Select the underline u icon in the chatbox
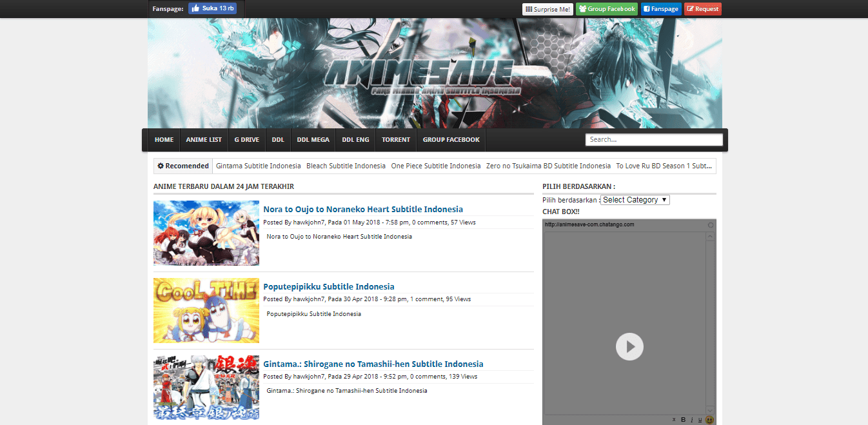The image size is (868, 425). pos(700,420)
